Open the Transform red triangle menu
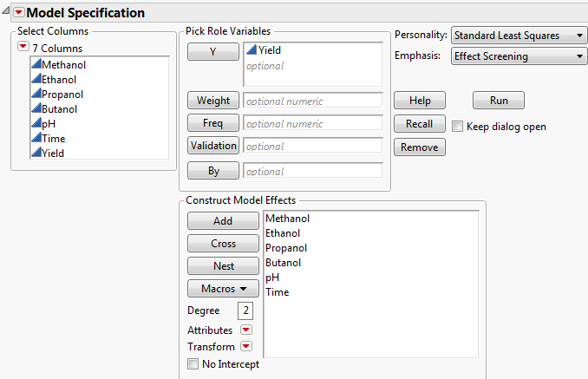The height and width of the screenshot is (379, 588). (x=246, y=347)
